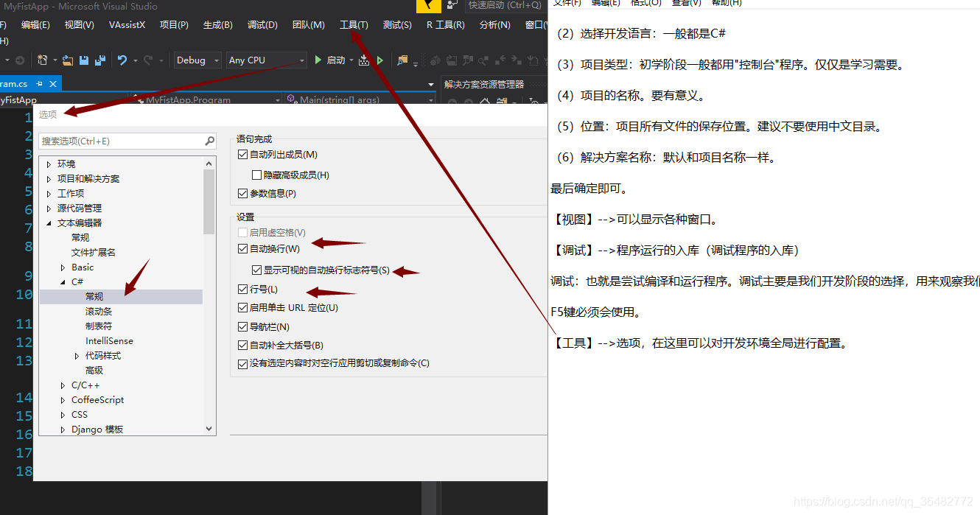Expand the 环境 tree node
The height and width of the screenshot is (515, 980).
click(49, 164)
